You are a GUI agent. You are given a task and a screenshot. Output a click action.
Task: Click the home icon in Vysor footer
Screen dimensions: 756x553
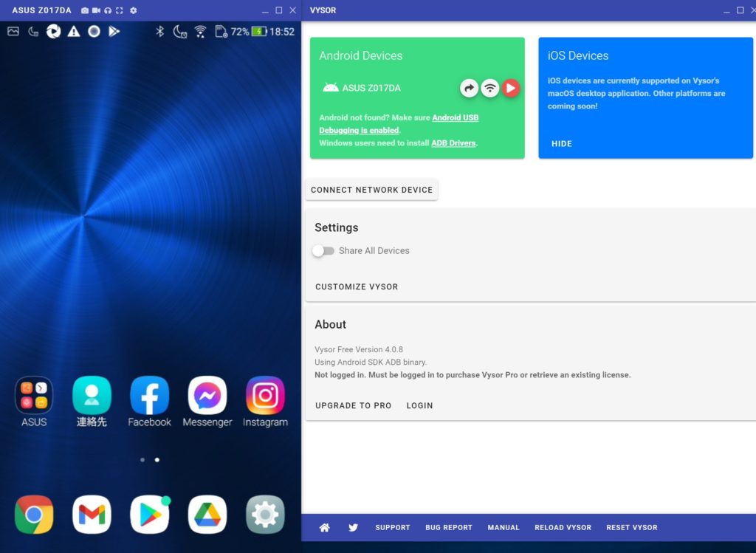click(x=325, y=527)
